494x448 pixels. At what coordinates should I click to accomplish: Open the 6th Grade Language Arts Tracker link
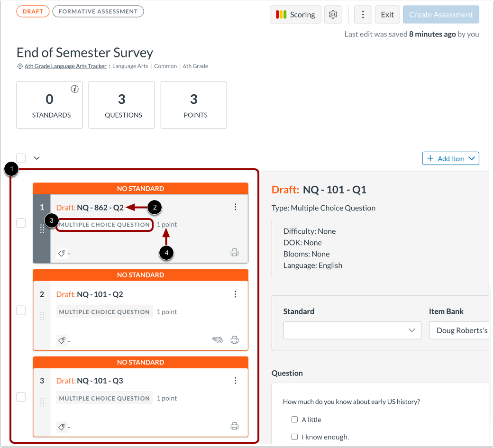65,66
